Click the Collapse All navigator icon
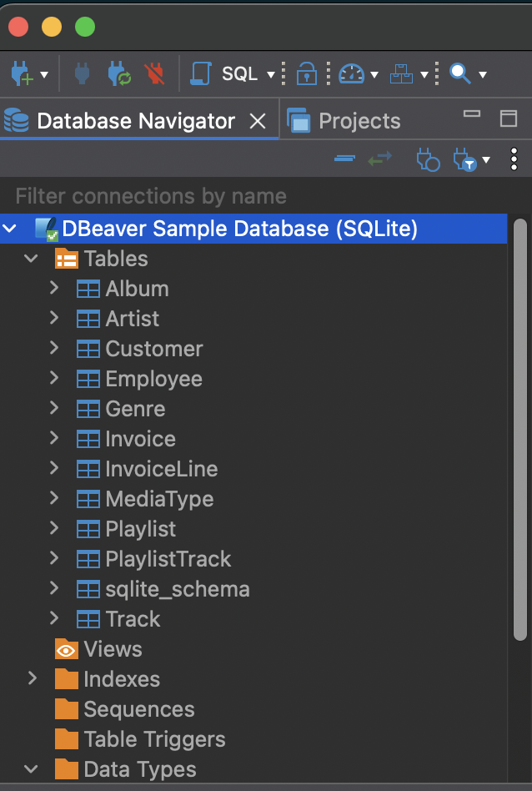 (344, 159)
